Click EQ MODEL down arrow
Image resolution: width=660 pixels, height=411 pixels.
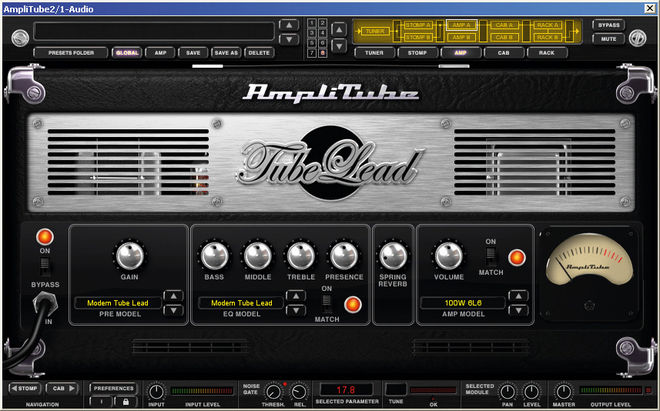point(296,311)
